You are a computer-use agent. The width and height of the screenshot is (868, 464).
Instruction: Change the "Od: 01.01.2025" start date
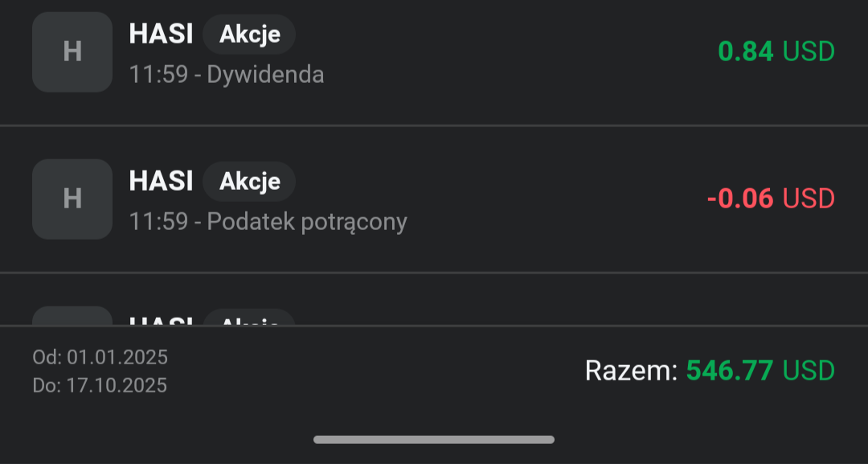pos(100,357)
